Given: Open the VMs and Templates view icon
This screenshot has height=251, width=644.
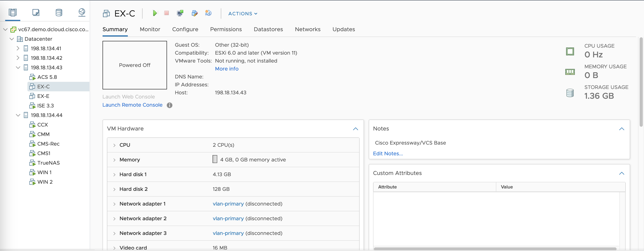Looking at the screenshot, I should [36, 13].
